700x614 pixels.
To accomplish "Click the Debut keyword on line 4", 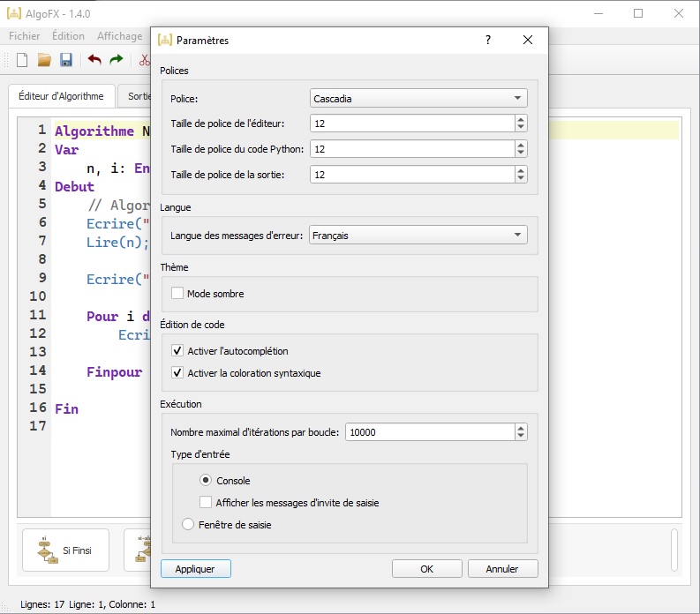I will pos(74,186).
